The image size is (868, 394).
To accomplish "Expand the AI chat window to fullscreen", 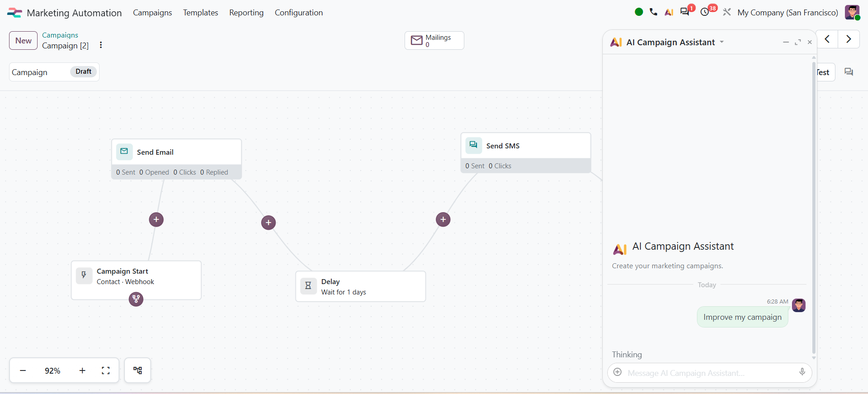I will tap(798, 42).
